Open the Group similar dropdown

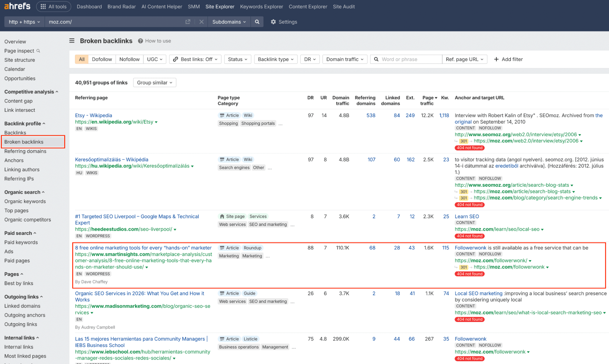point(154,83)
